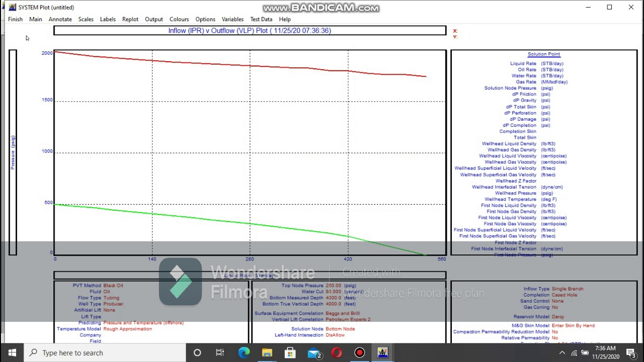The height and width of the screenshot is (362, 644).
Task: Open the Options menu
Action: point(205,19)
